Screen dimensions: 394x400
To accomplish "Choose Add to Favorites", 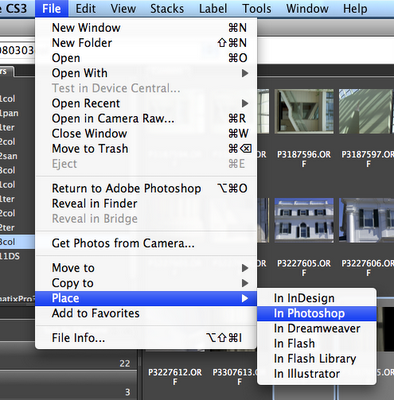I will tap(146, 313).
